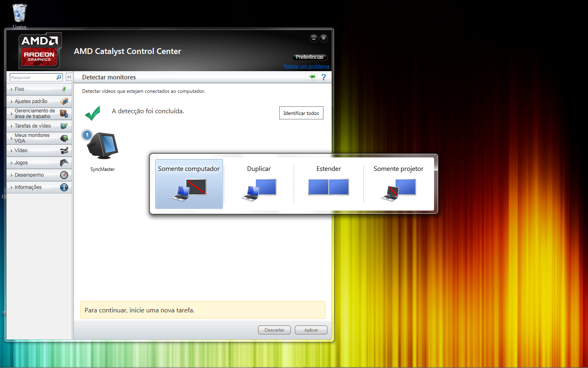Click the Jogos gamepad icon
Viewport: 588px width, 368px height.
click(x=64, y=163)
